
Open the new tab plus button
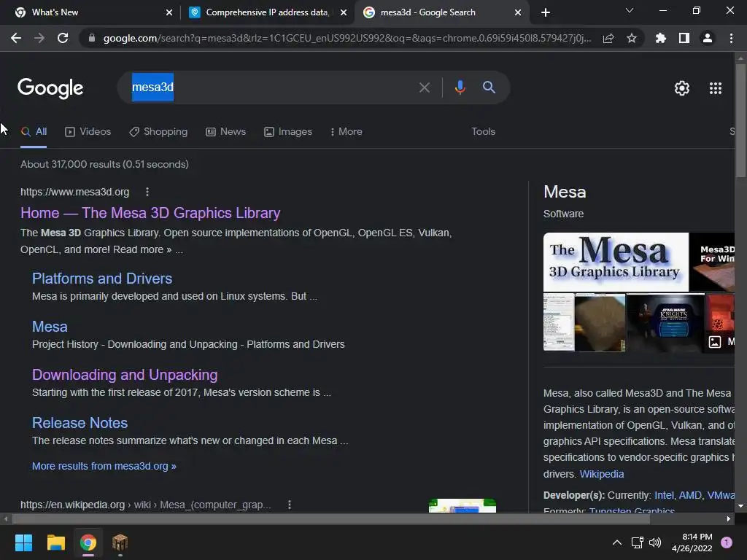click(x=546, y=12)
